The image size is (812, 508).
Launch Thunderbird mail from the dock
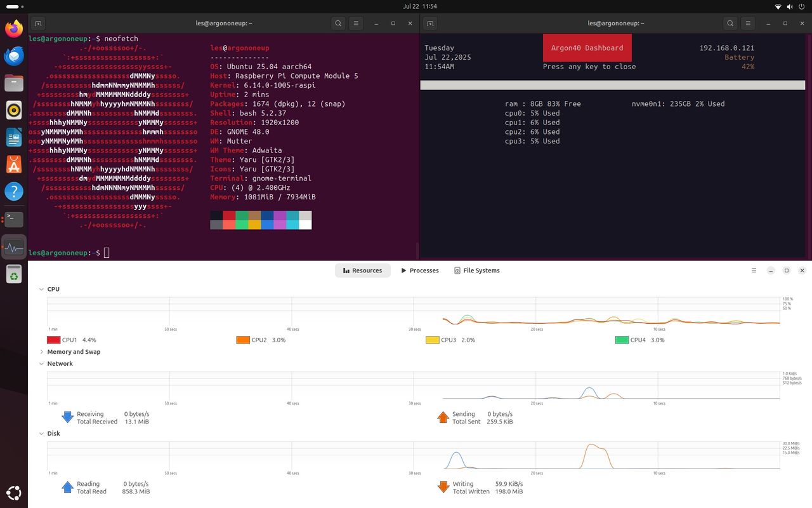[14, 56]
